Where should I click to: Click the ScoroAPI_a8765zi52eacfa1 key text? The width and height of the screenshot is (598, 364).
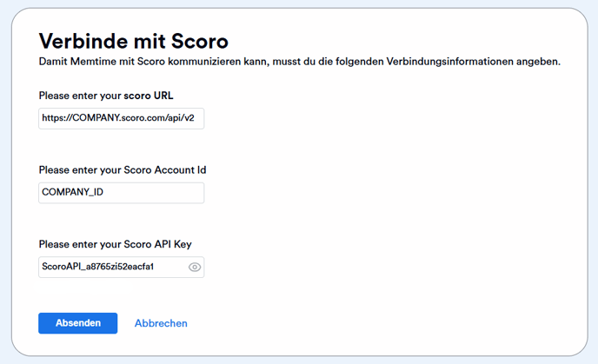point(97,267)
